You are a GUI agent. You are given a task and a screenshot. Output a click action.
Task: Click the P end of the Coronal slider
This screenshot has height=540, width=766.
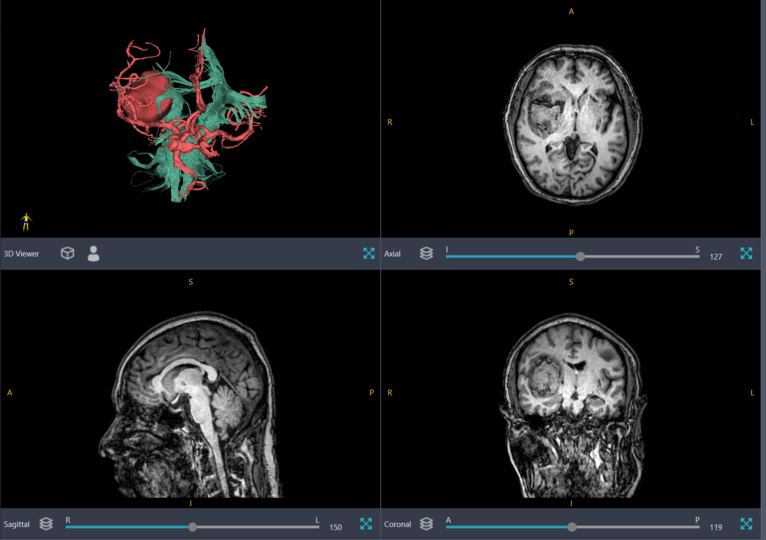[x=697, y=520]
